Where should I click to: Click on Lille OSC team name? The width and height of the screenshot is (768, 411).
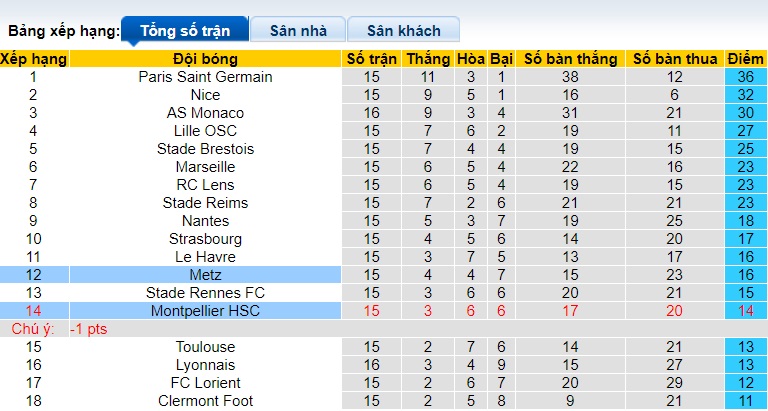coord(205,131)
